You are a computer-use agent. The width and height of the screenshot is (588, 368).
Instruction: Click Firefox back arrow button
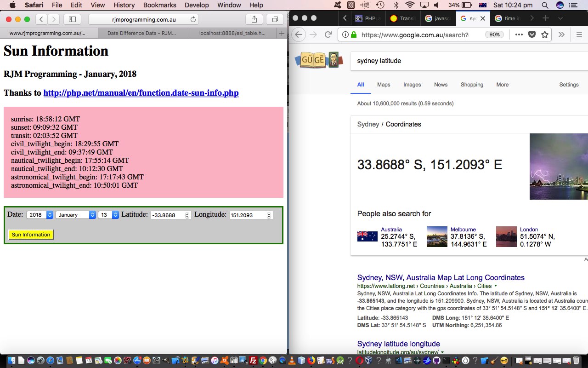tap(299, 34)
